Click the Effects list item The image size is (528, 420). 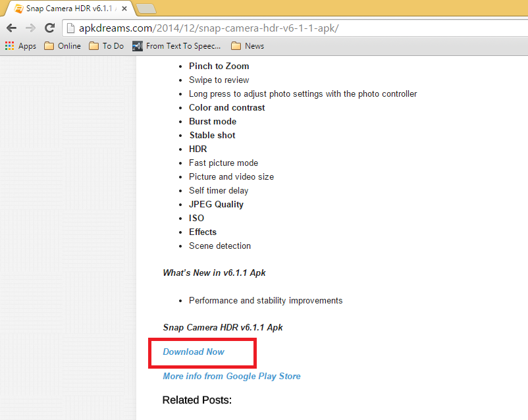[202, 232]
